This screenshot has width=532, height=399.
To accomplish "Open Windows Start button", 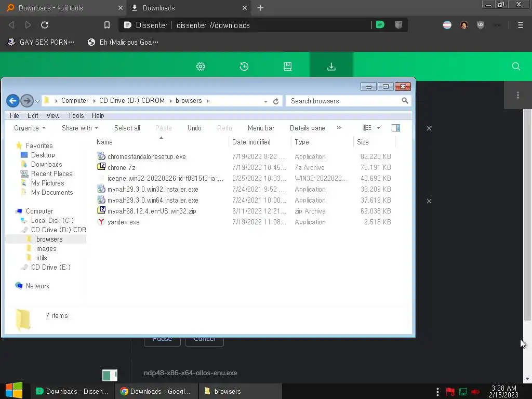I will (14, 391).
